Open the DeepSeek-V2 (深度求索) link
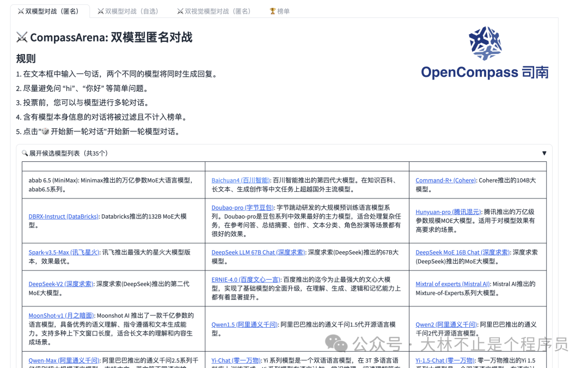The height and width of the screenshot is (368, 588). pos(61,284)
